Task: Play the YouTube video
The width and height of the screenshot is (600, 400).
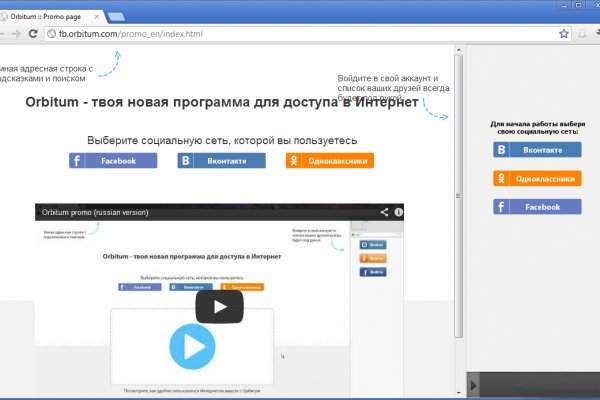Action: (x=219, y=306)
